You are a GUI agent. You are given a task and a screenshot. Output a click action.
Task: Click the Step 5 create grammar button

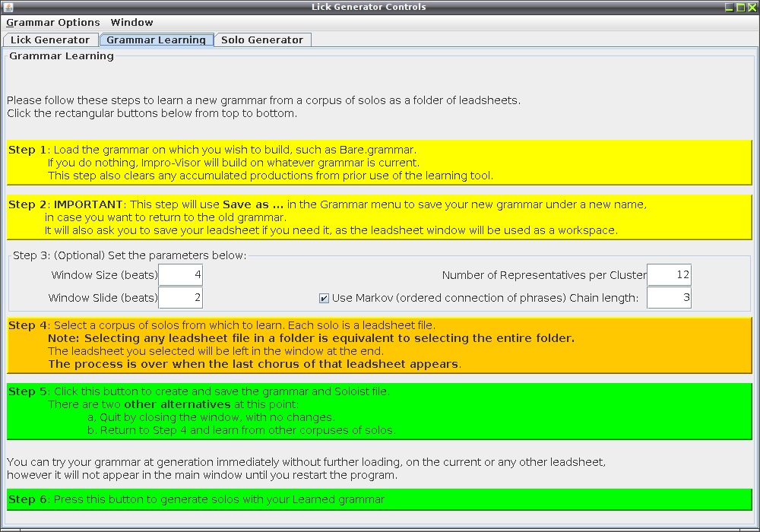[x=379, y=411]
